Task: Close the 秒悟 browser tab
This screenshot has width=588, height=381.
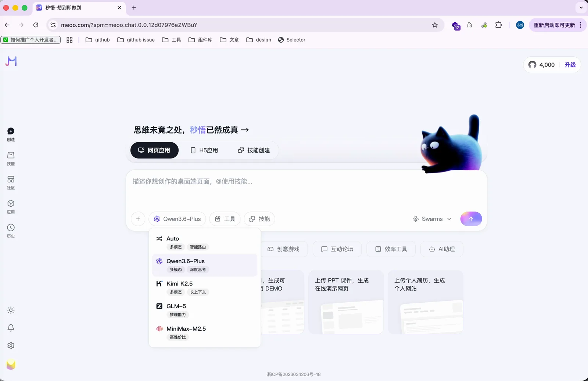Action: click(x=119, y=7)
